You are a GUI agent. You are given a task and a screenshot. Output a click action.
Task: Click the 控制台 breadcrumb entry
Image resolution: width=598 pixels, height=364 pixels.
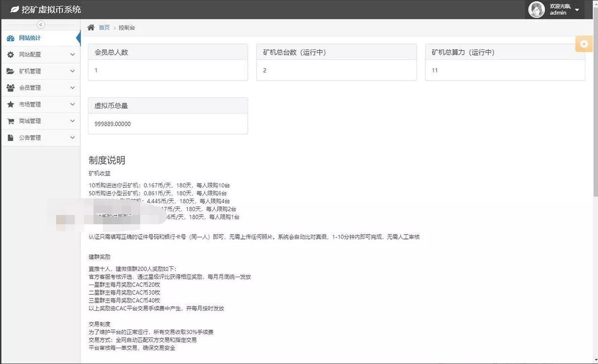[126, 27]
